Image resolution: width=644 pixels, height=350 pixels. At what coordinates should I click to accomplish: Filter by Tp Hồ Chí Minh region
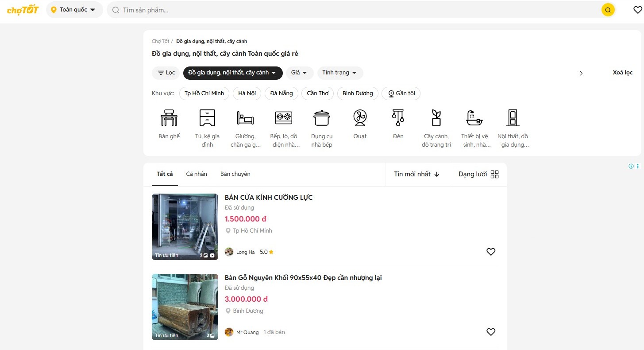pos(204,93)
